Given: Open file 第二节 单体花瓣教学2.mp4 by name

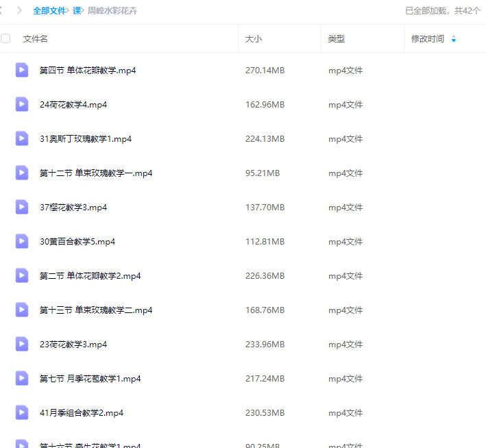Looking at the screenshot, I should click(x=90, y=276).
